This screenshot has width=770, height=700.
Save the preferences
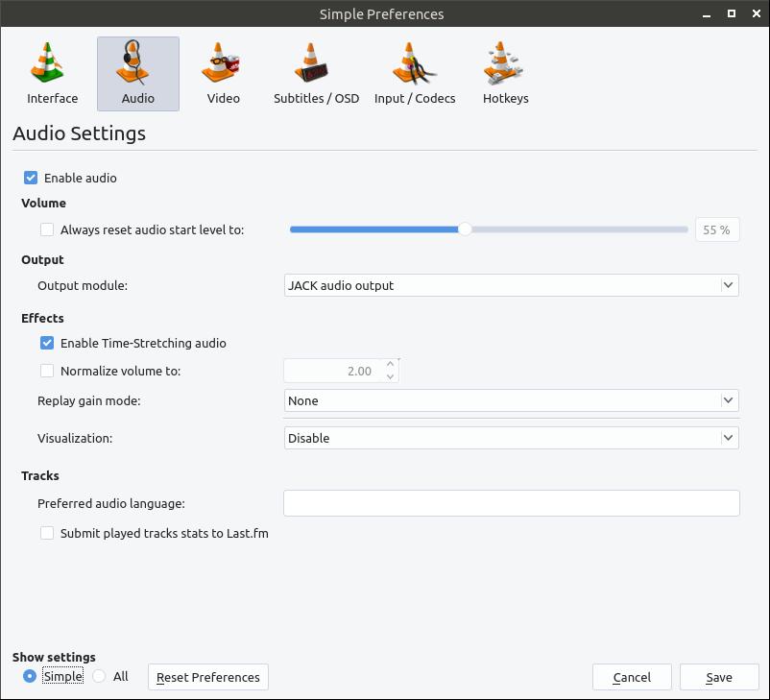tap(719, 677)
